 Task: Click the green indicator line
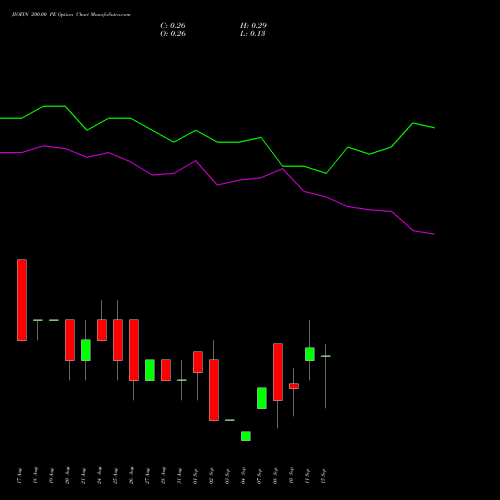(217, 142)
